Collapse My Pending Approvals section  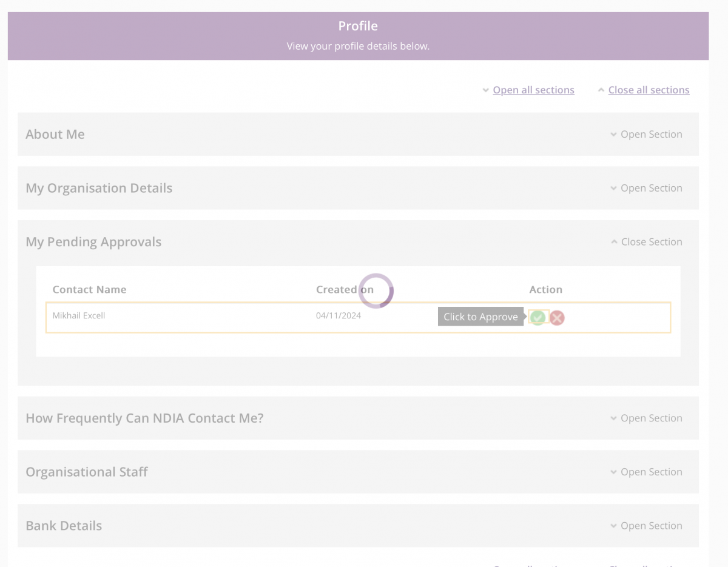point(646,241)
